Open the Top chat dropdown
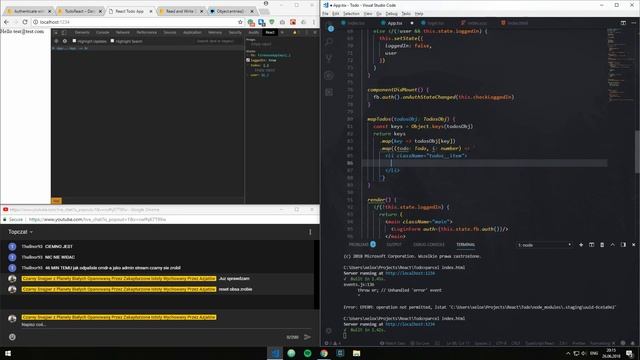640x360 pixels. (20, 232)
